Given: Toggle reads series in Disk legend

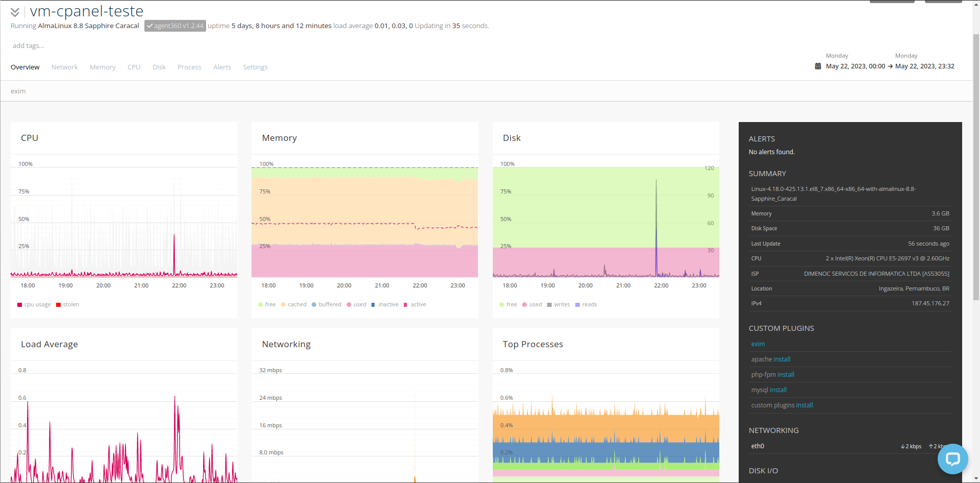Looking at the screenshot, I should (586, 305).
